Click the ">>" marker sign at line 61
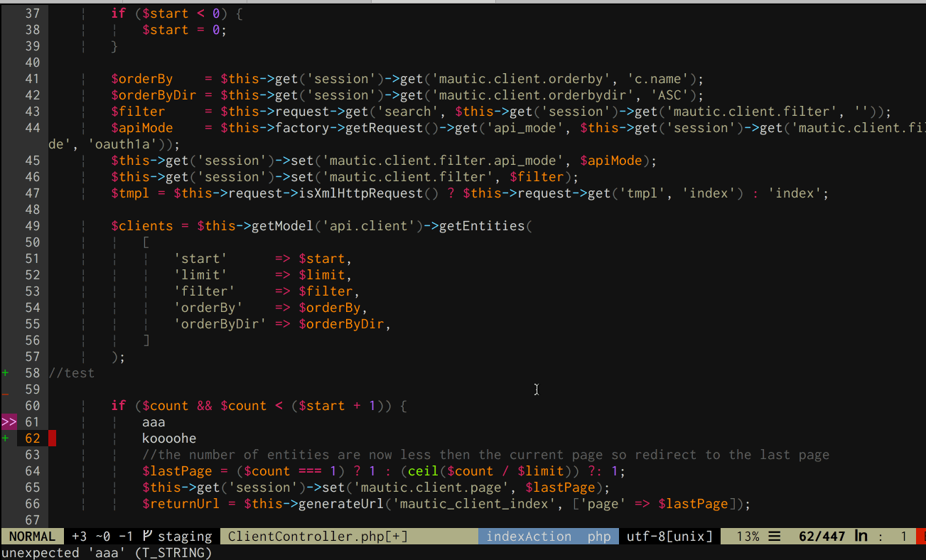The height and width of the screenshot is (560, 926). coord(9,421)
